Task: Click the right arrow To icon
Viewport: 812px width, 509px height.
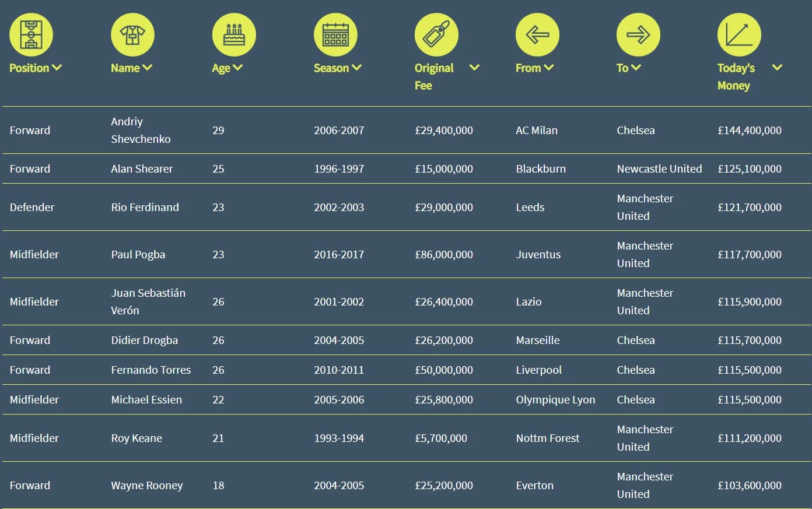Action: (x=638, y=35)
